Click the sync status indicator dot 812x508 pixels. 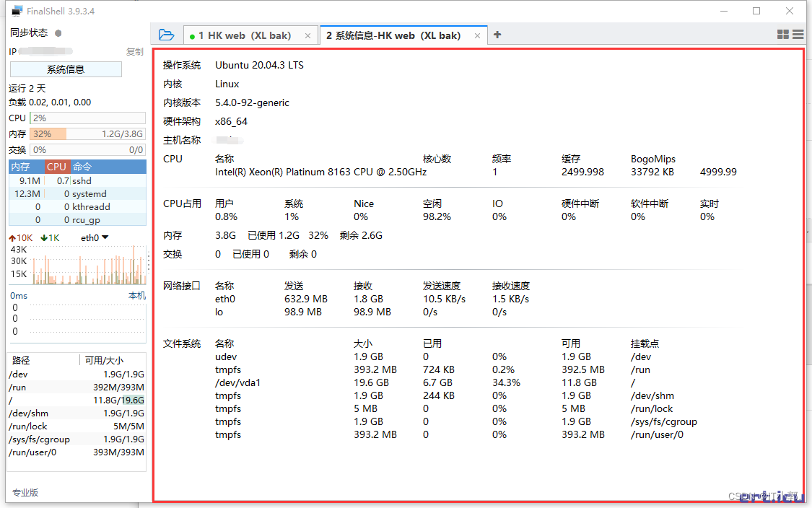click(x=58, y=33)
